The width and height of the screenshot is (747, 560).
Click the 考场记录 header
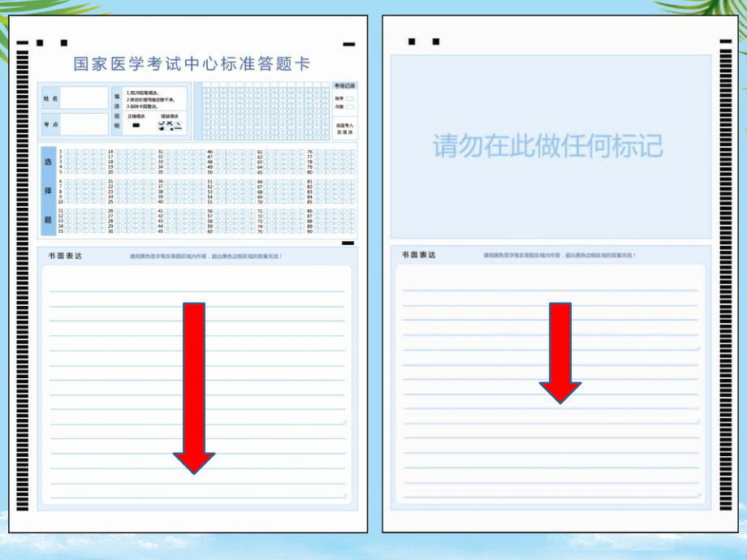pyautogui.click(x=344, y=86)
